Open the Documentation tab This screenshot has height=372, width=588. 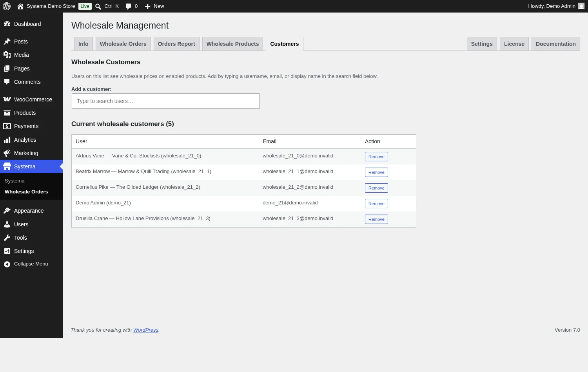(556, 44)
